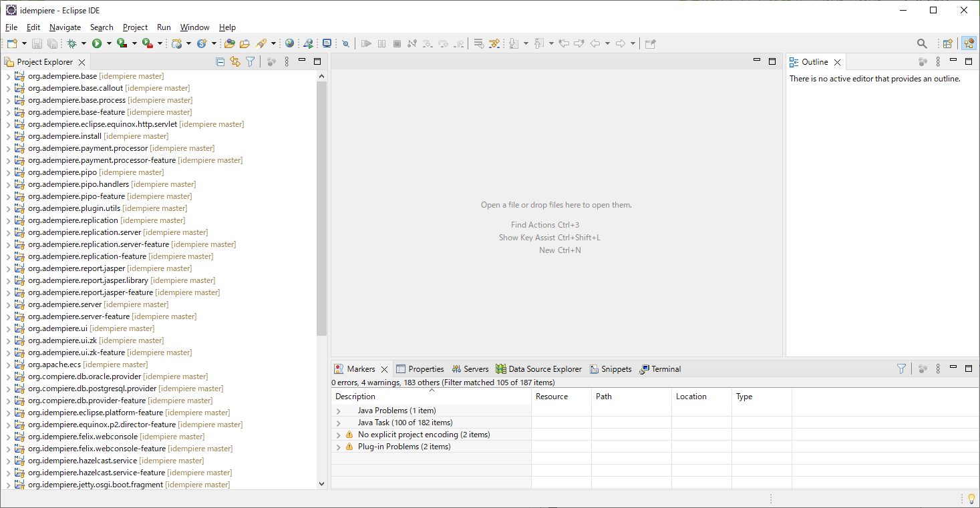980x508 pixels.
Task: Minimize the Markers view panel
Action: tap(954, 368)
